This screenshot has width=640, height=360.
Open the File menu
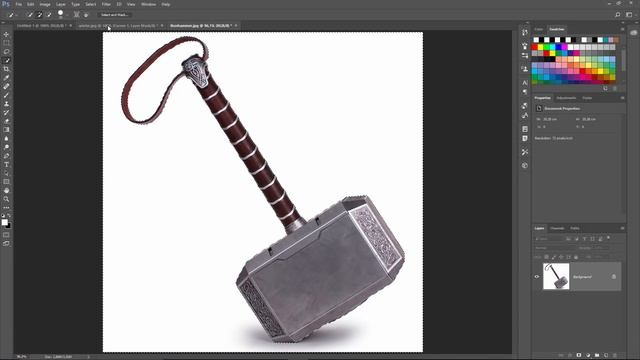(18, 4)
